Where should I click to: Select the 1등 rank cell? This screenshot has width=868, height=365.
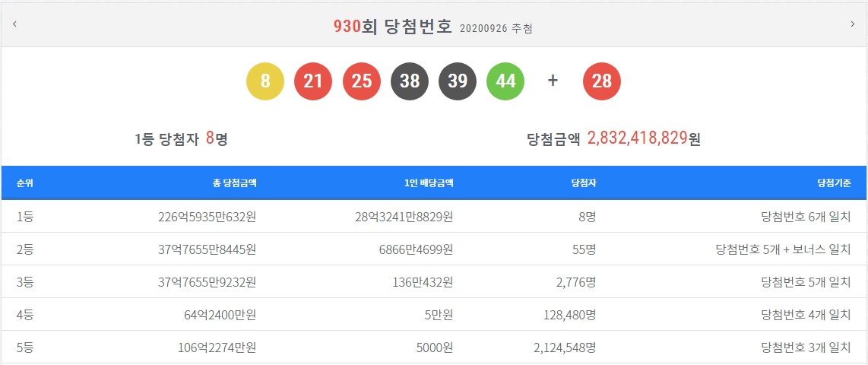[25, 217]
